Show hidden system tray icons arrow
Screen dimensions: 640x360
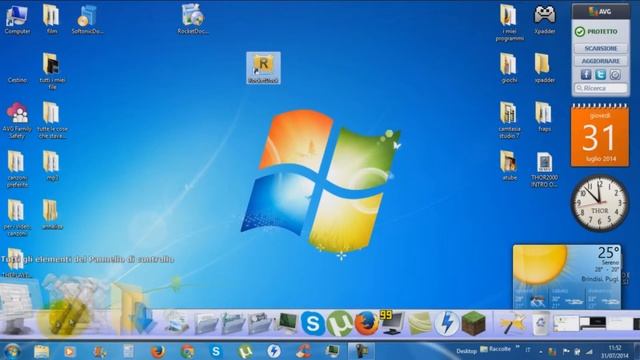point(540,351)
